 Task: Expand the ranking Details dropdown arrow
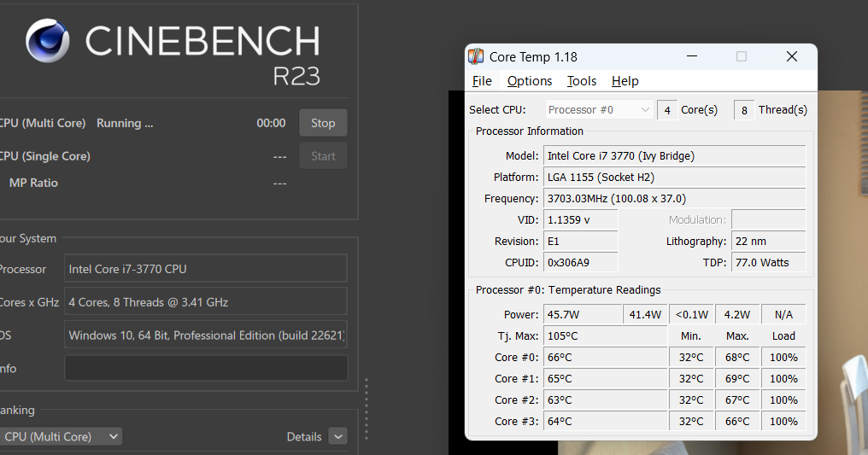point(337,437)
